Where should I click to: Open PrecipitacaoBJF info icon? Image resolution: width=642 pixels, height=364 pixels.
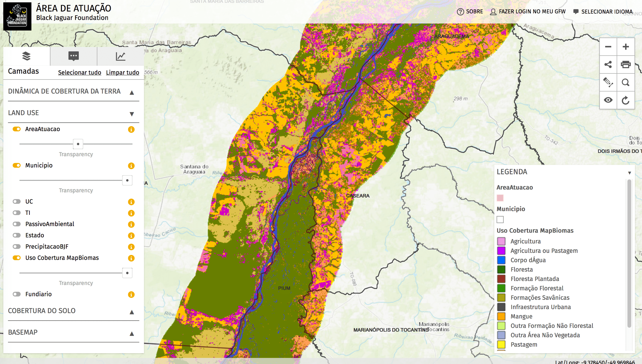pos(131,247)
